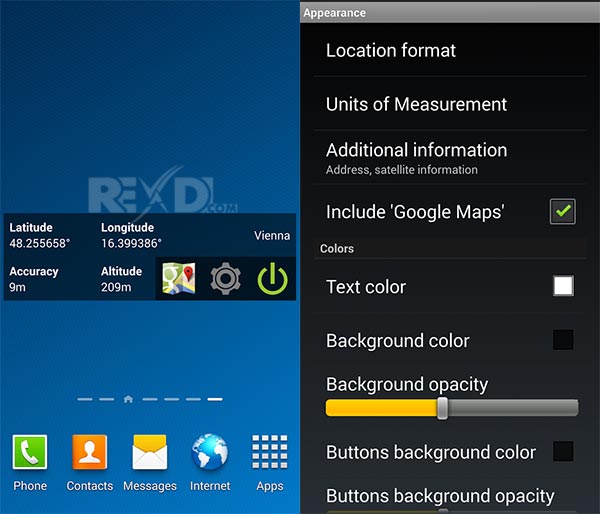Jump to the last home screen page indicator
The image size is (600, 514).
coord(215,399)
